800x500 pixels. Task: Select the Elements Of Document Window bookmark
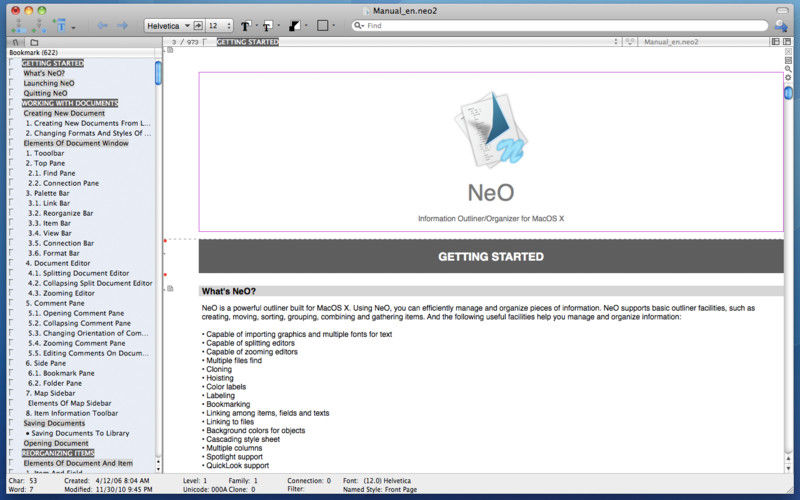click(76, 143)
